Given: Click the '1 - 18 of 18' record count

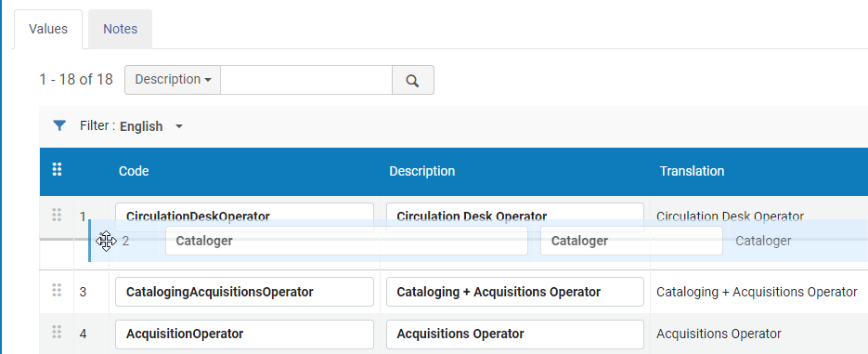Looking at the screenshot, I should (76, 79).
